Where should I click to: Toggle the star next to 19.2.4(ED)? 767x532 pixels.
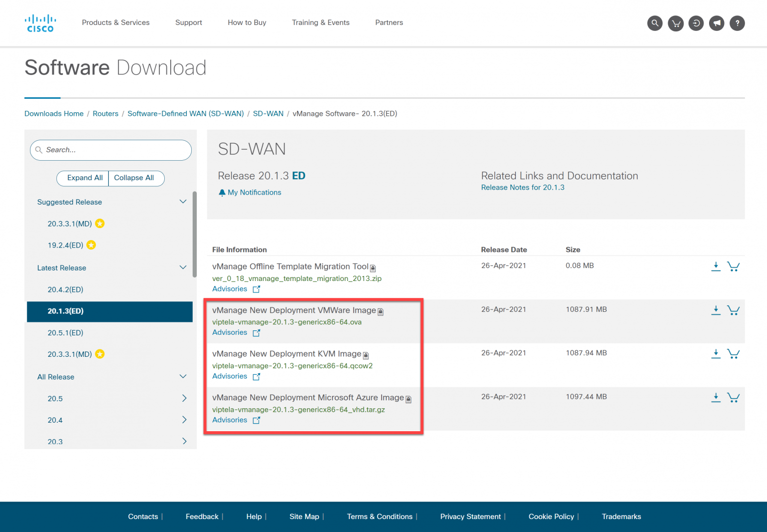[90, 245]
